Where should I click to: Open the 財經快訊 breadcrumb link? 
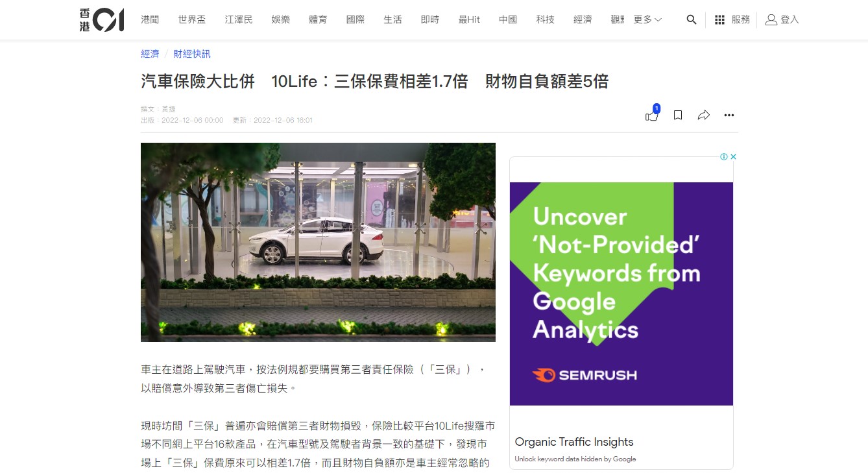point(192,54)
